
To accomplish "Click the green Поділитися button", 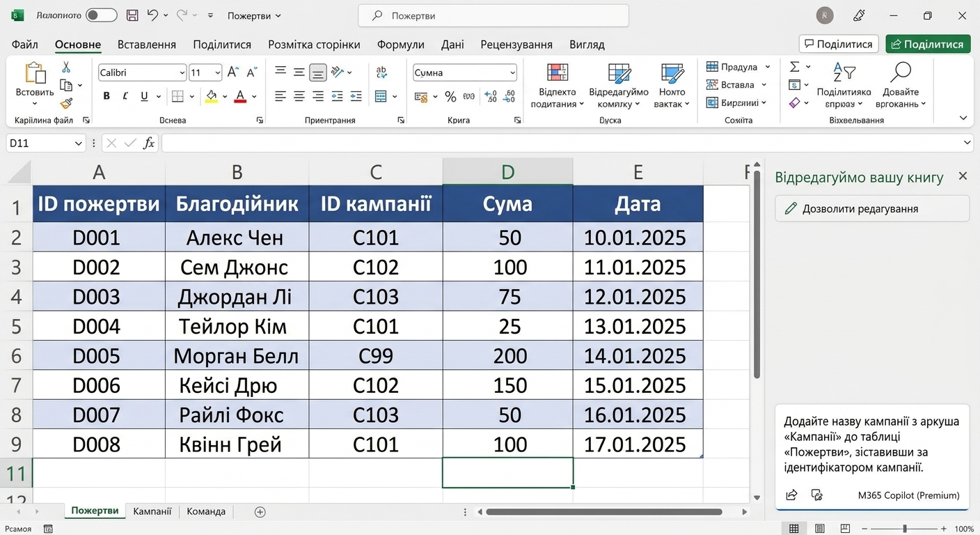I will [x=928, y=44].
